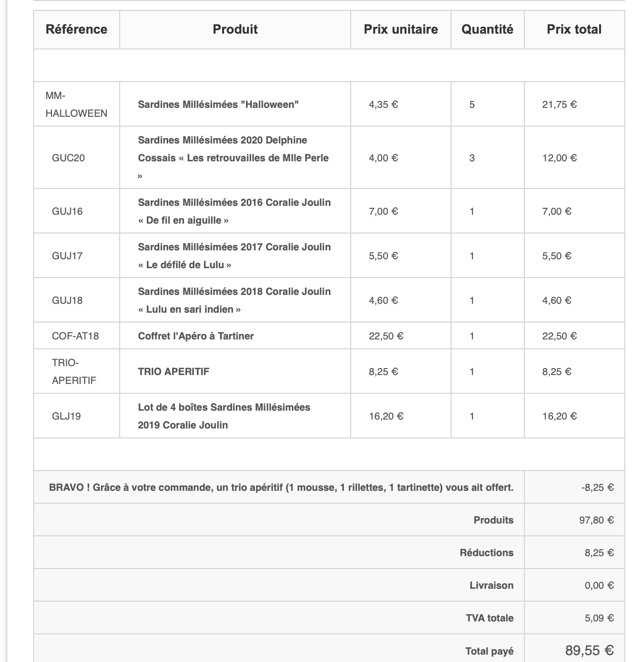Image resolution: width=644 pixels, height=662 pixels.
Task: Open the "Lulu en sari indien" 2018 product
Action: 234,300
